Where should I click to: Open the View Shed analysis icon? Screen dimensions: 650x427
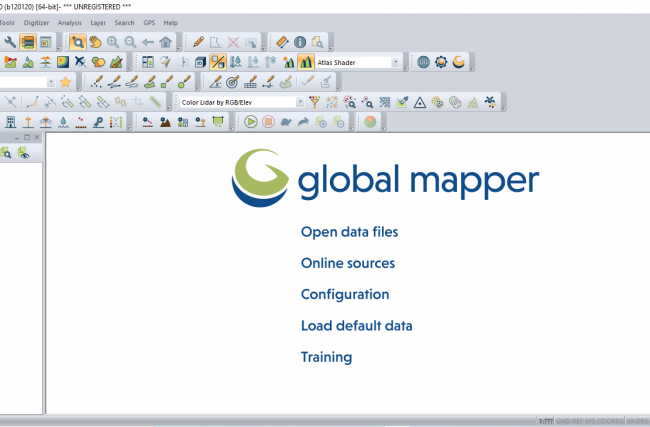10,62
